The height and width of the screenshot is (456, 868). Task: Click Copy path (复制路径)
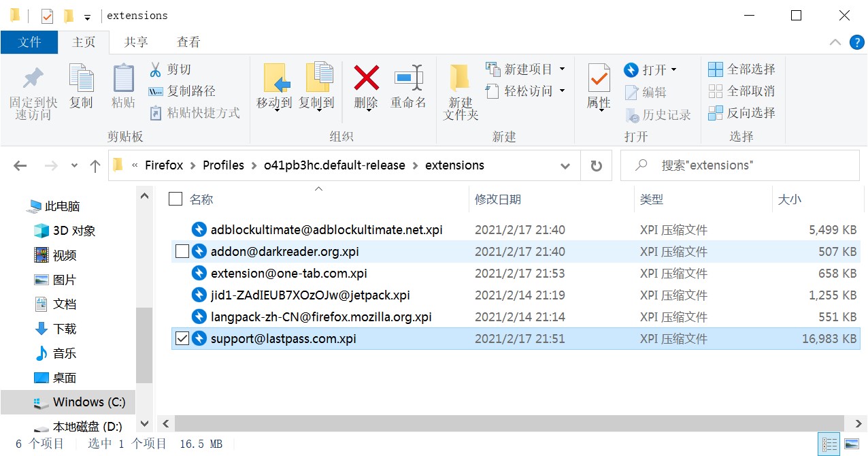pos(182,91)
